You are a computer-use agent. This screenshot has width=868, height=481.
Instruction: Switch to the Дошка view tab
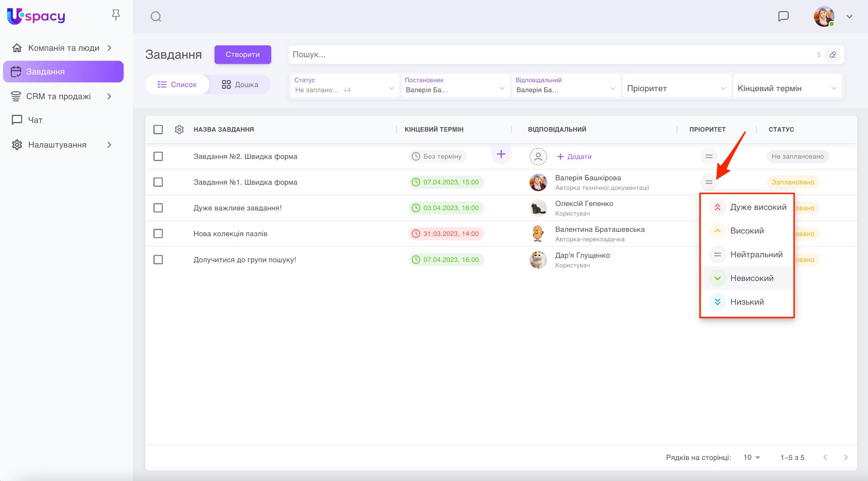pyautogui.click(x=240, y=84)
